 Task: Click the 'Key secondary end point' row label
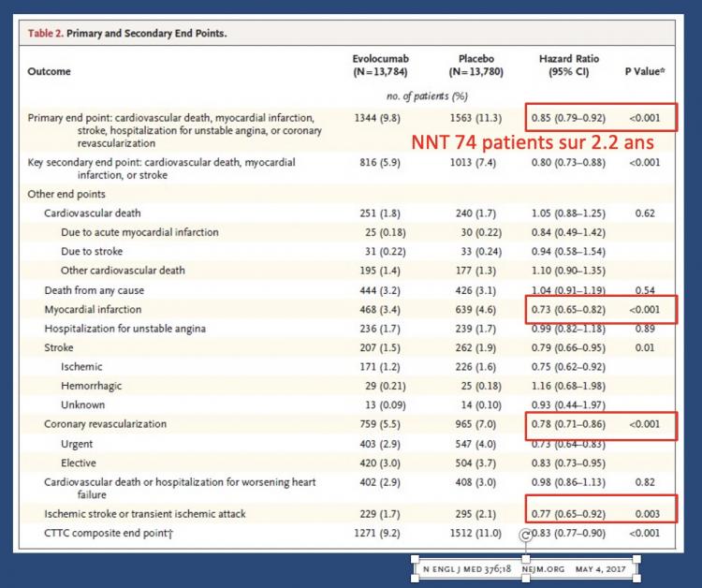point(161,169)
